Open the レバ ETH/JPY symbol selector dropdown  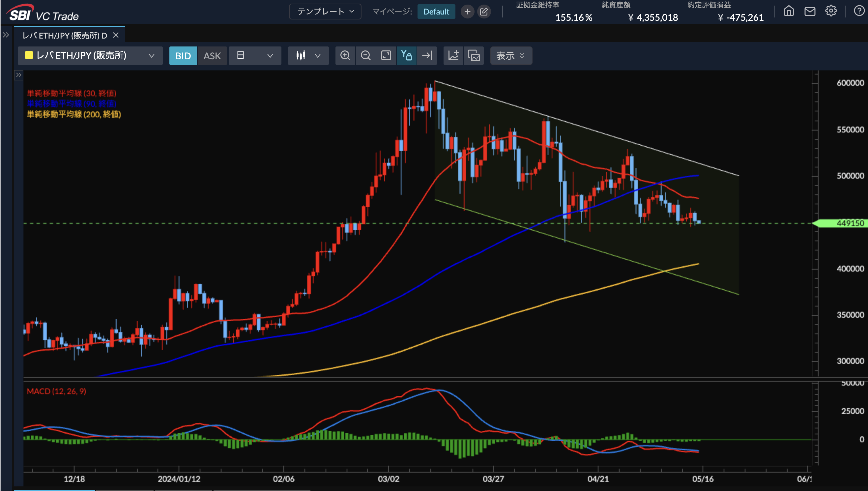coord(90,55)
